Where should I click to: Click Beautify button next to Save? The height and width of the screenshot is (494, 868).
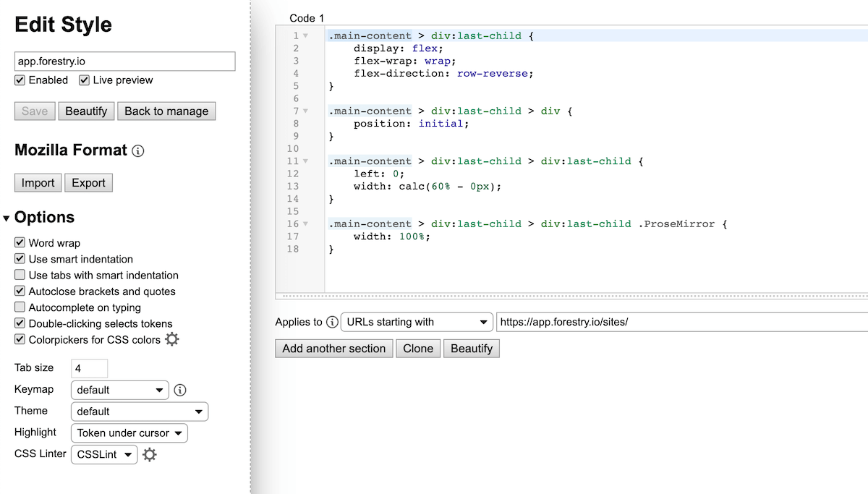[86, 111]
